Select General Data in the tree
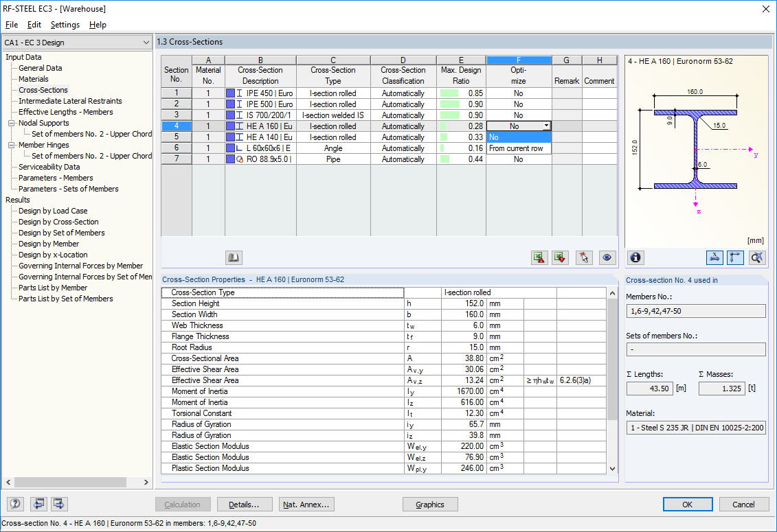 point(40,68)
